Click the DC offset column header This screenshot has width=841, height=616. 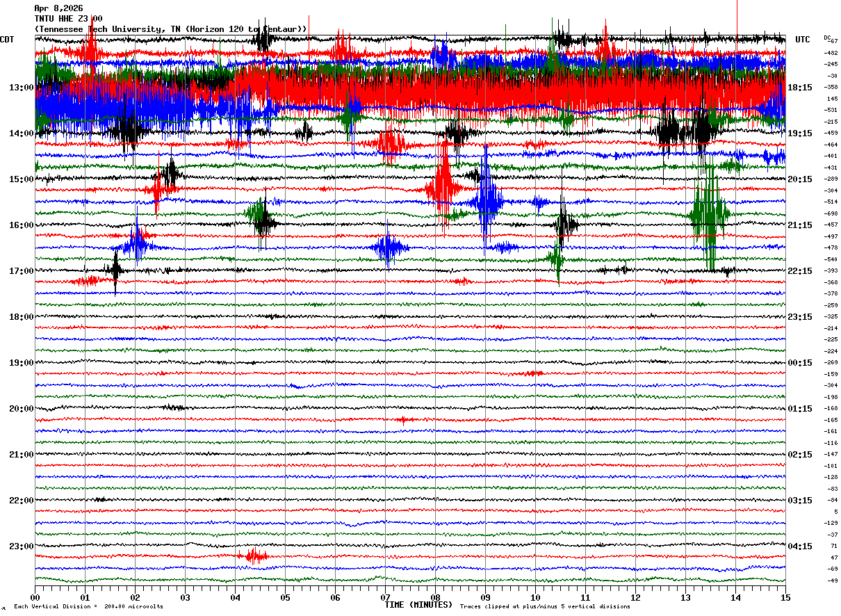[x=827, y=37]
